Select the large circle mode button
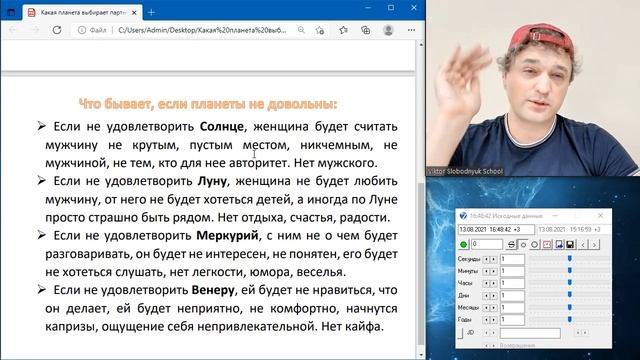 tap(534, 244)
